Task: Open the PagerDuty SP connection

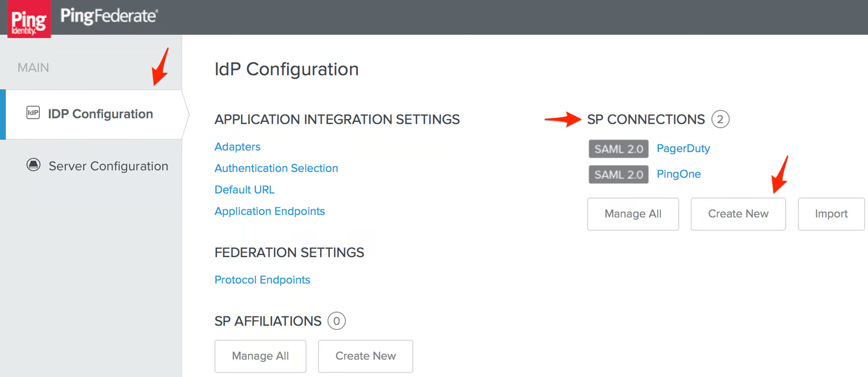Action: coord(683,149)
